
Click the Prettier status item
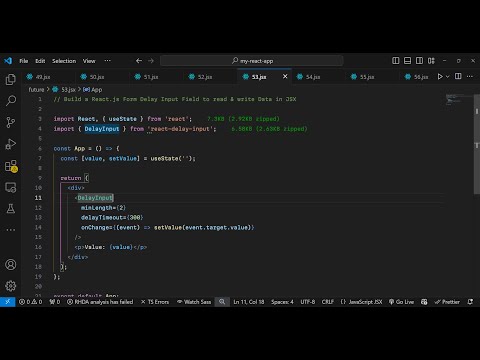447,302
